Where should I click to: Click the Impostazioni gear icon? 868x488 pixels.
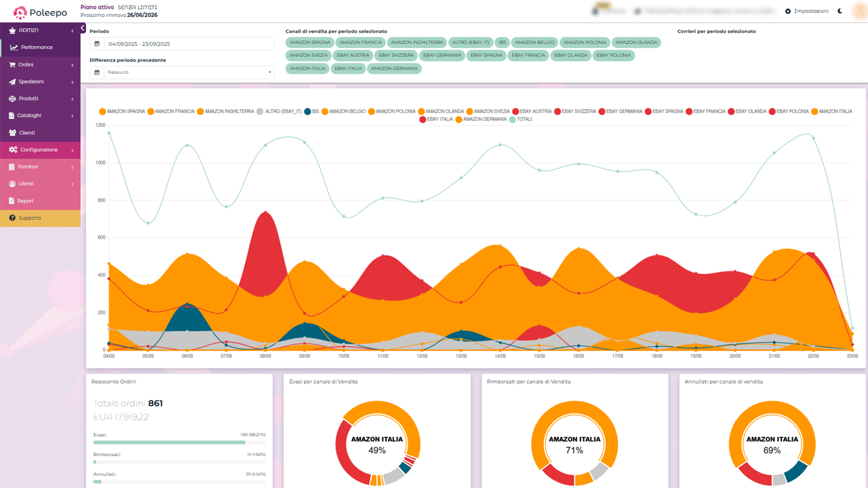click(788, 12)
